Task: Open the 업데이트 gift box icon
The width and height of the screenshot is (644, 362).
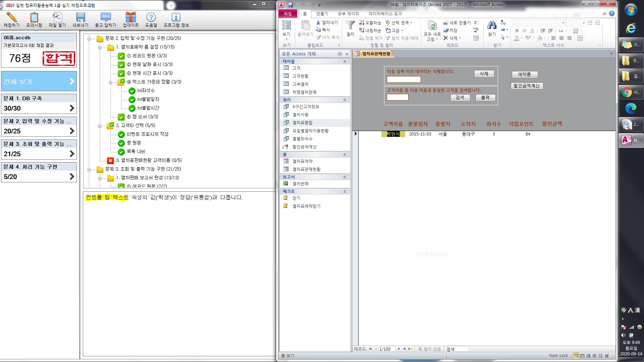Action: (130, 17)
